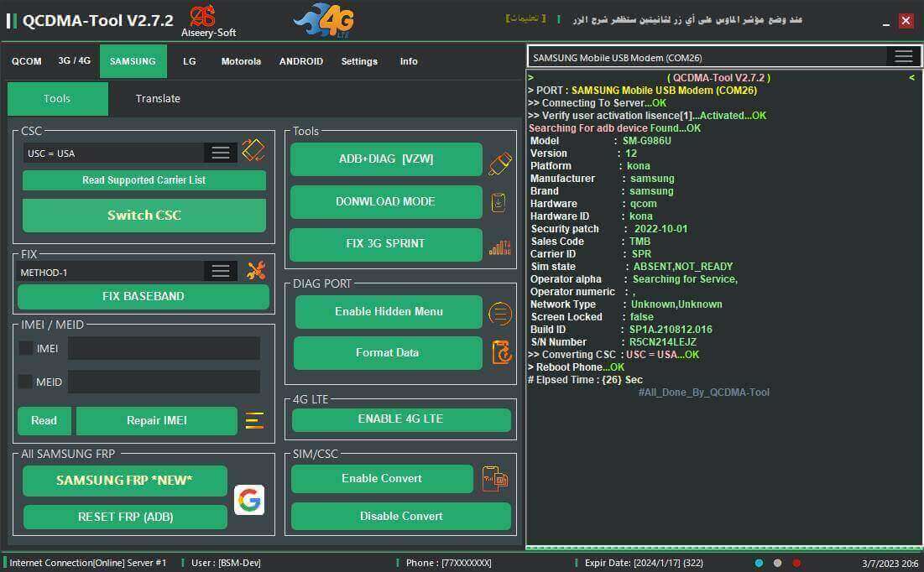Click the FIX BASEBAND button
Image resolution: width=924 pixels, height=572 pixels.
(144, 296)
